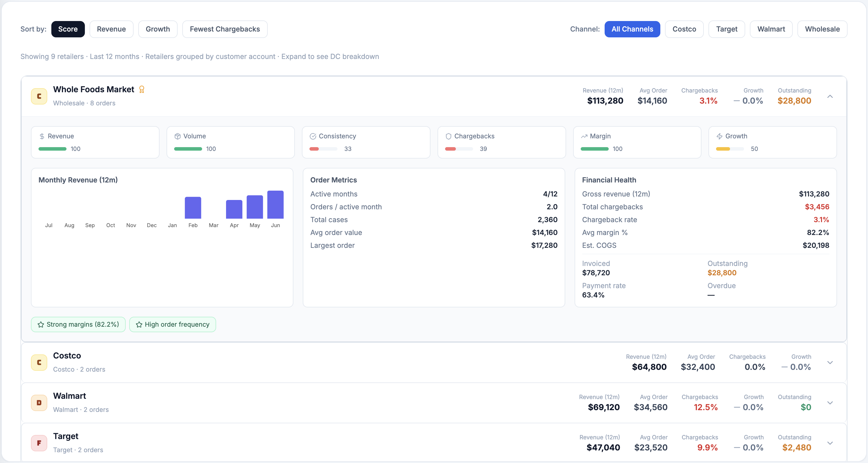
Task: Click the Payment rate value 63.4%
Action: tap(593, 295)
